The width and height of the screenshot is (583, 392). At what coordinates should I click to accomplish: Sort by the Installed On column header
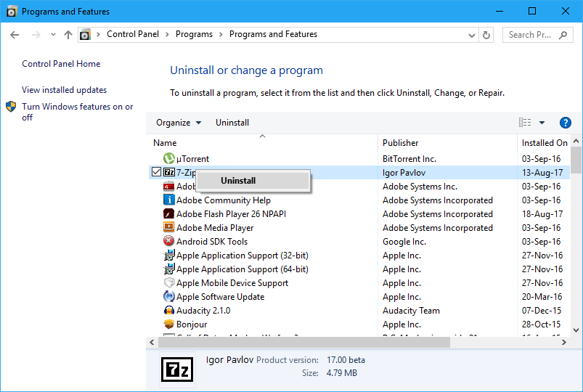click(544, 143)
